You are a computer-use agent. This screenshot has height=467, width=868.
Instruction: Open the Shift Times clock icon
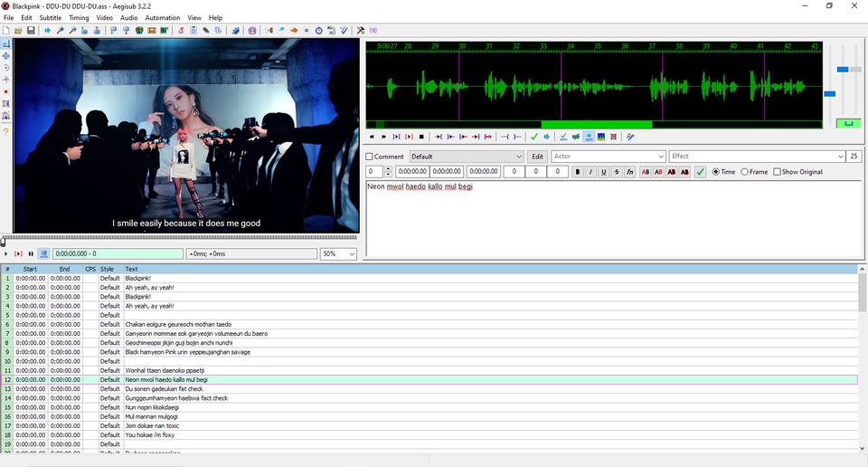[319, 31]
